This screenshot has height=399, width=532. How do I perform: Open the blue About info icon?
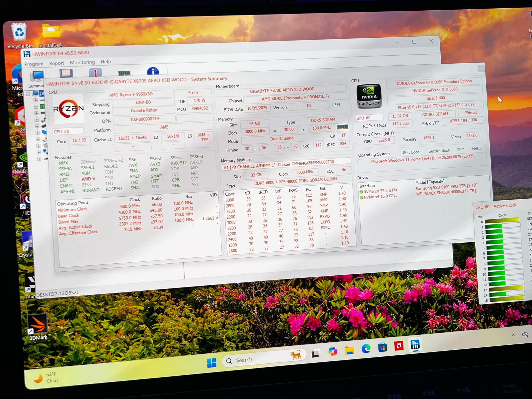coord(153,71)
